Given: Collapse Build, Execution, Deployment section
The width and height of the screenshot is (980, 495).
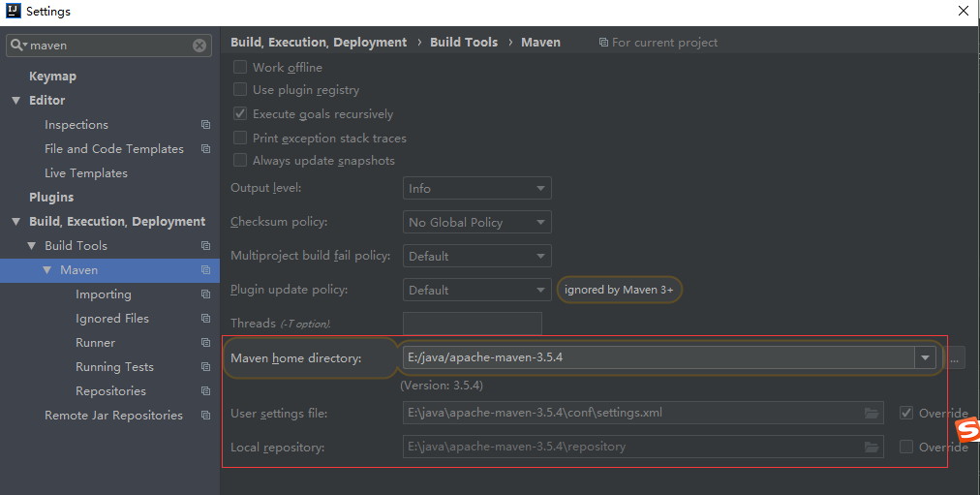Looking at the screenshot, I should (x=16, y=221).
